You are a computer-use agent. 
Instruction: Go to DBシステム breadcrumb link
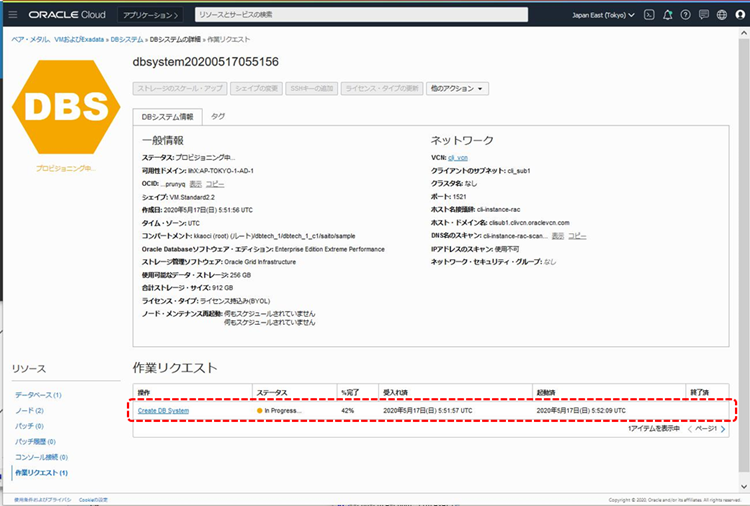click(x=126, y=39)
